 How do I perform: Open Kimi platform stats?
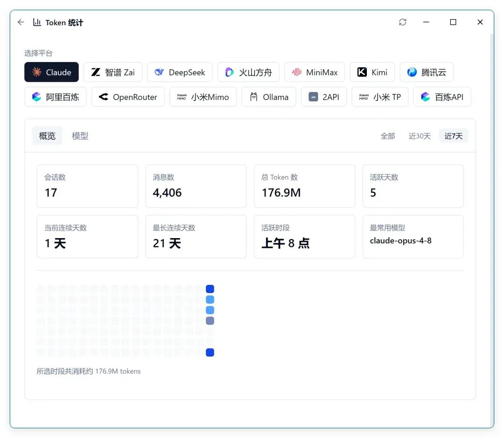tap(372, 72)
